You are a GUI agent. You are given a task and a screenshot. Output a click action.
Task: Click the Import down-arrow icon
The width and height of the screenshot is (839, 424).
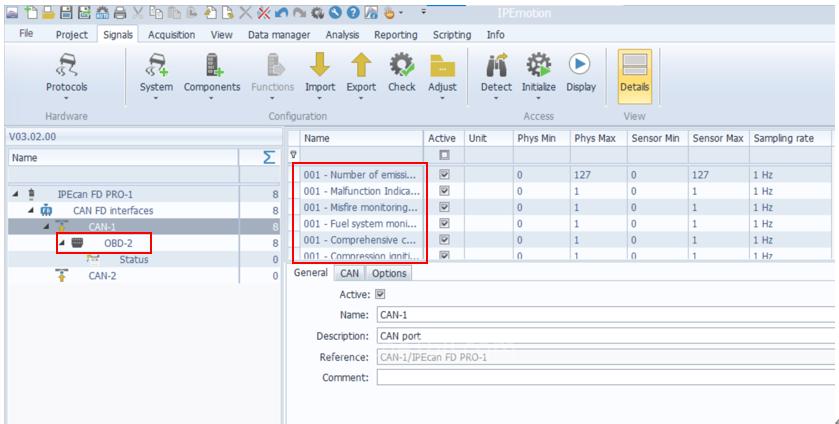[x=320, y=66]
